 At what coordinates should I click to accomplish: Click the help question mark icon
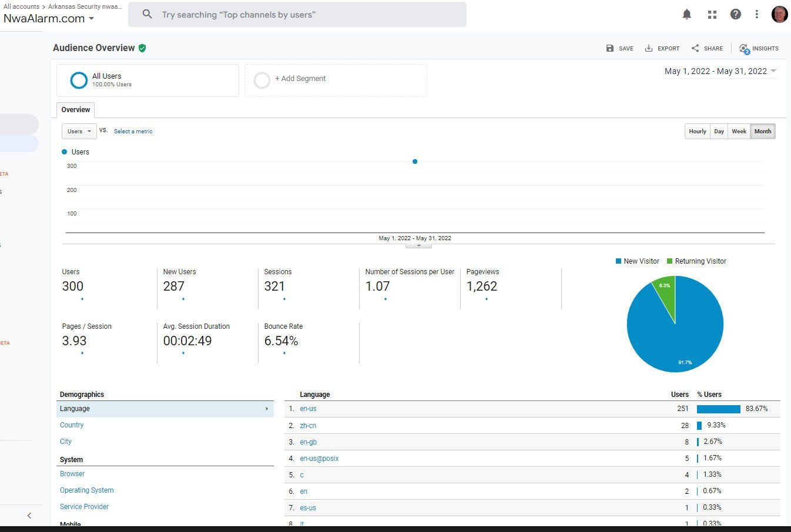tap(735, 15)
